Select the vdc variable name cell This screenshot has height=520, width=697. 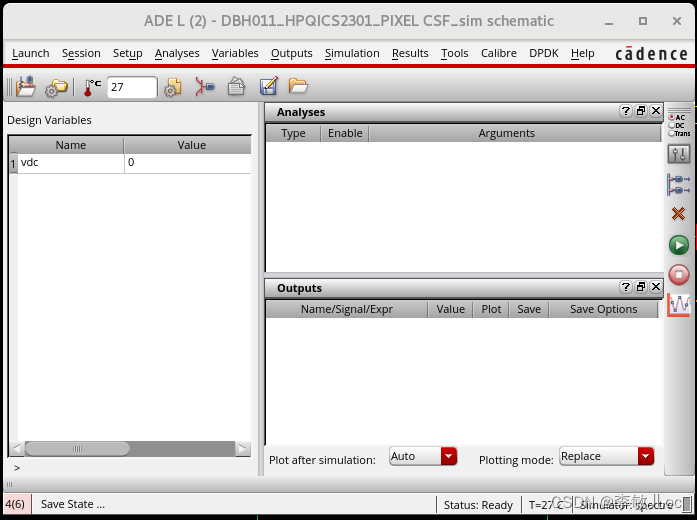[x=71, y=163]
